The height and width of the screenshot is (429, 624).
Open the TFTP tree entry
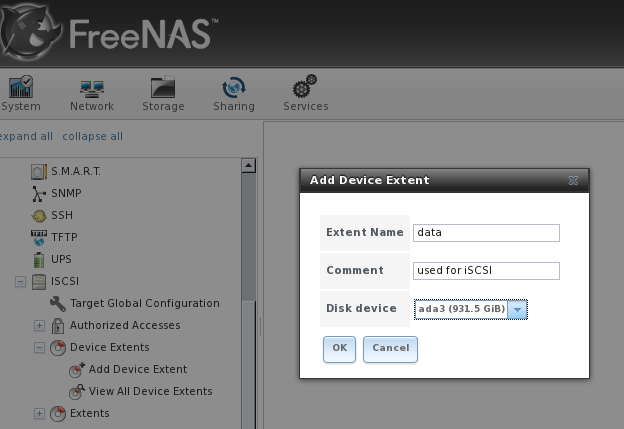coord(64,237)
